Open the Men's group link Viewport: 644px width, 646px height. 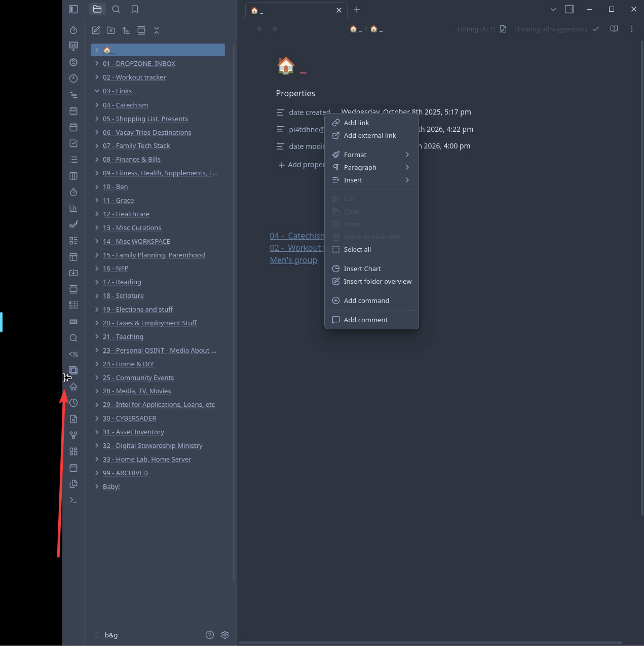coord(293,260)
